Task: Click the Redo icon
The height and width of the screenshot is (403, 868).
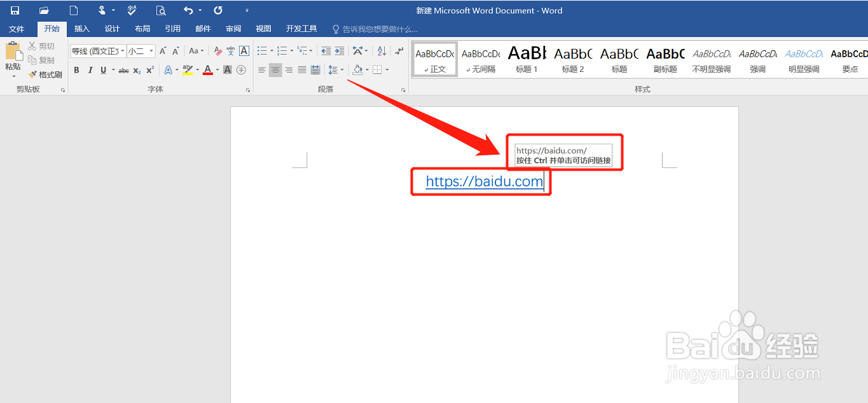Action: (x=218, y=10)
